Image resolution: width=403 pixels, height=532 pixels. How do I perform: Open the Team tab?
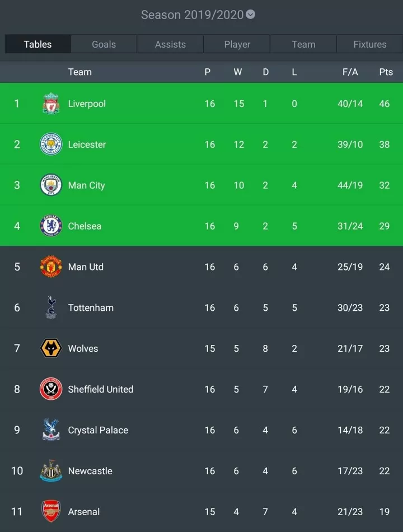pos(303,44)
